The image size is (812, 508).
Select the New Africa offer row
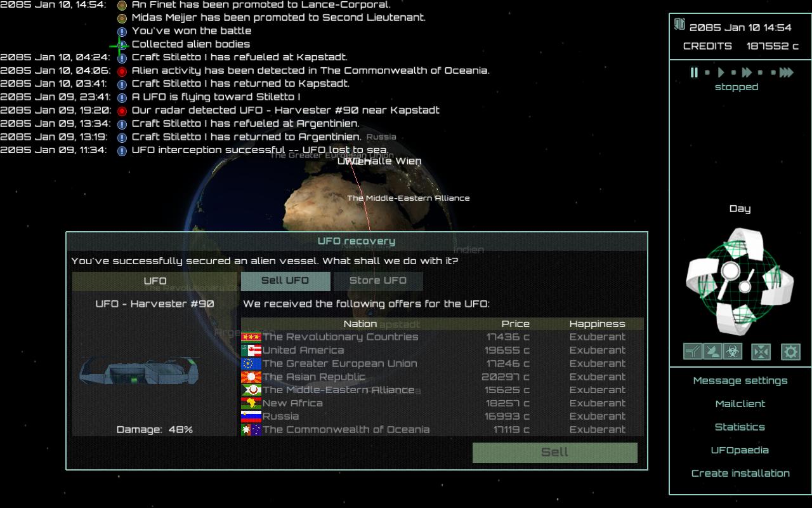click(442, 404)
